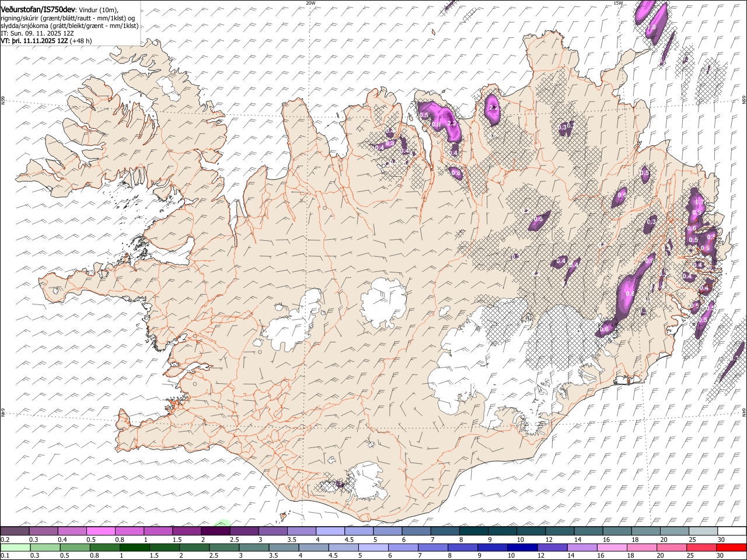This screenshot has height=560, width=747.
Task: Select upper legend swatch starting at 3
Action: coord(273,531)
